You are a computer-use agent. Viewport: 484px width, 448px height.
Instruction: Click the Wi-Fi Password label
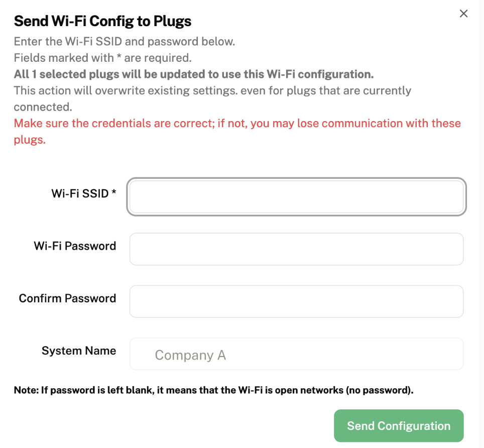point(74,246)
